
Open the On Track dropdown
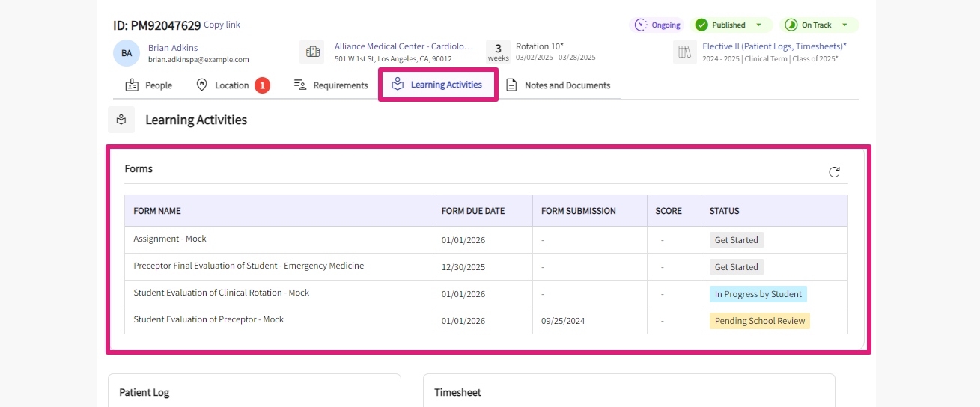point(844,25)
